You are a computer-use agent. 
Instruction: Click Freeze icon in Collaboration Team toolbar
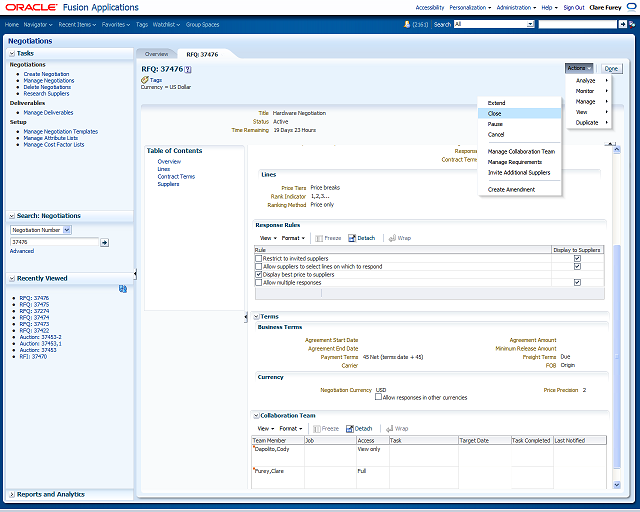[317, 429]
